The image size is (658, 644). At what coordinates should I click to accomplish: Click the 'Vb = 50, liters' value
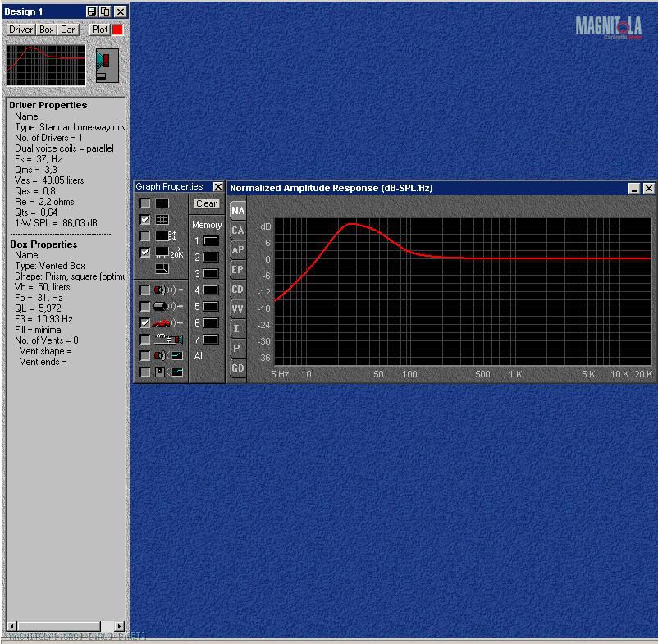[x=43, y=287]
